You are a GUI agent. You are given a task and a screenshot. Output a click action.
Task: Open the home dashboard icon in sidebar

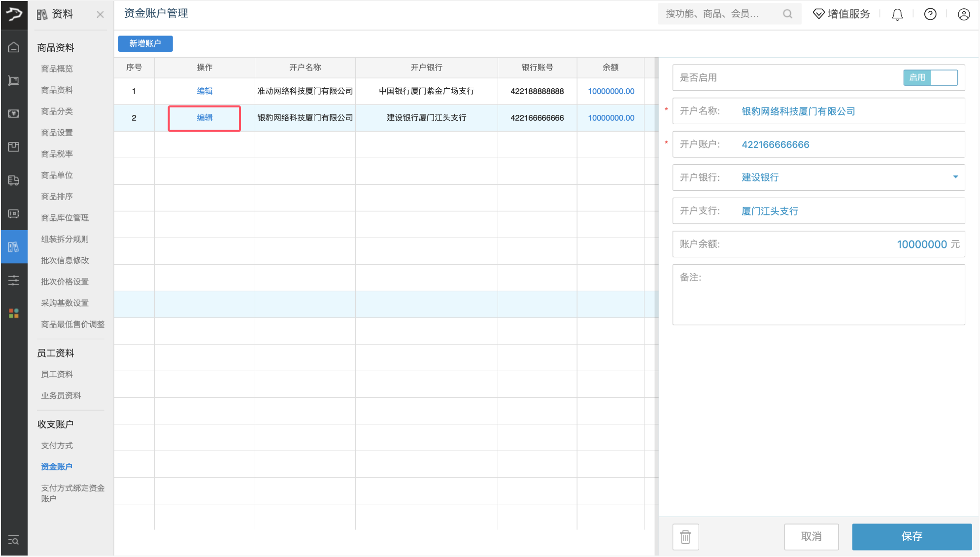click(x=13, y=47)
